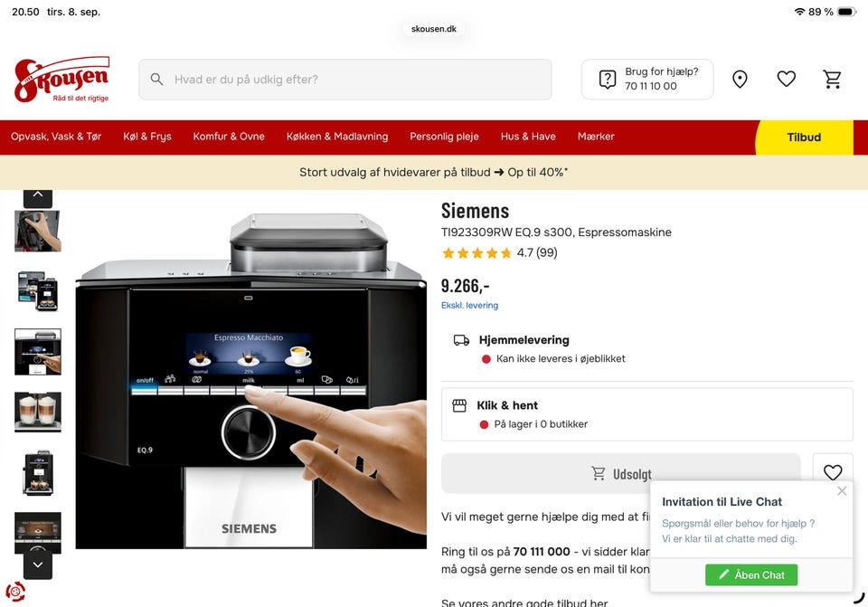This screenshot has width=868, height=607.
Task: Click the search magnifier icon
Action: coord(156,80)
